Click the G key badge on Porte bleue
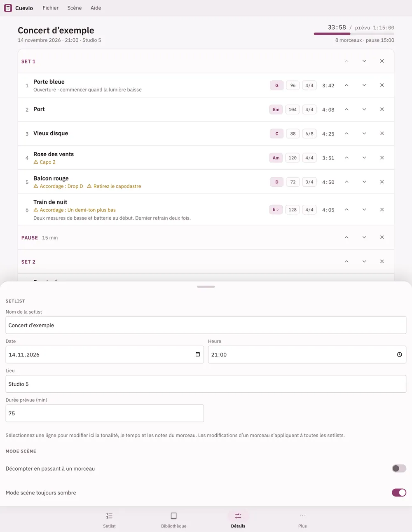 tap(277, 85)
